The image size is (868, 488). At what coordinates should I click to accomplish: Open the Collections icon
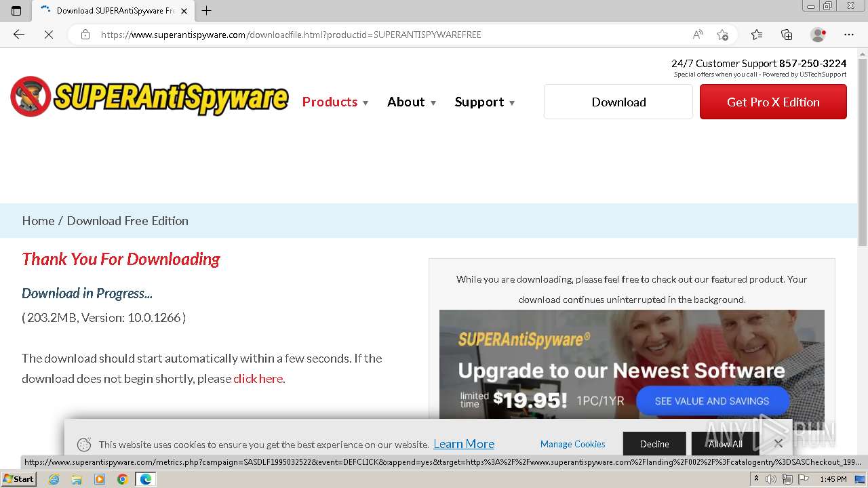(x=787, y=35)
